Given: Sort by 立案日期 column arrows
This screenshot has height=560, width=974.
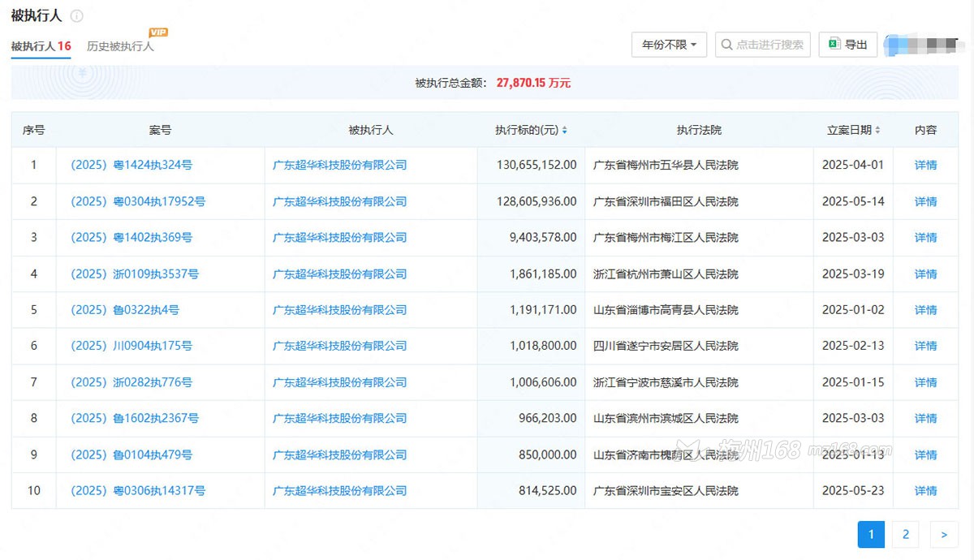Looking at the screenshot, I should (877, 130).
